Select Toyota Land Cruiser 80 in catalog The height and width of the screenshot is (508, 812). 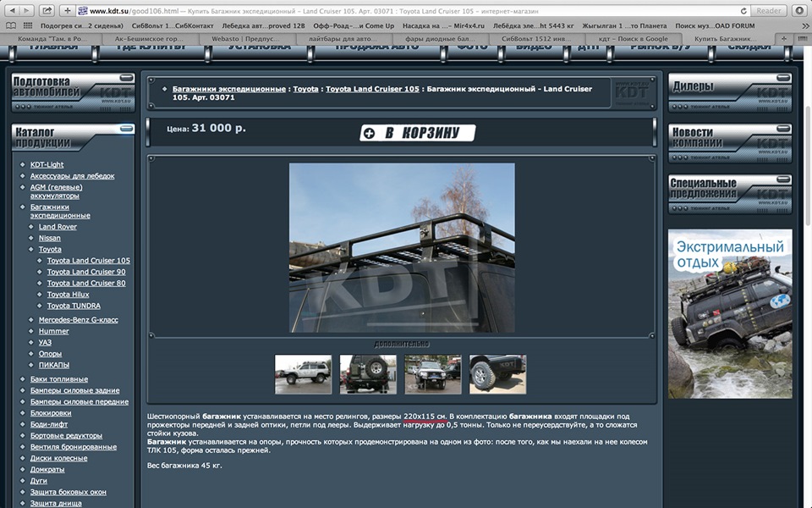click(x=86, y=283)
